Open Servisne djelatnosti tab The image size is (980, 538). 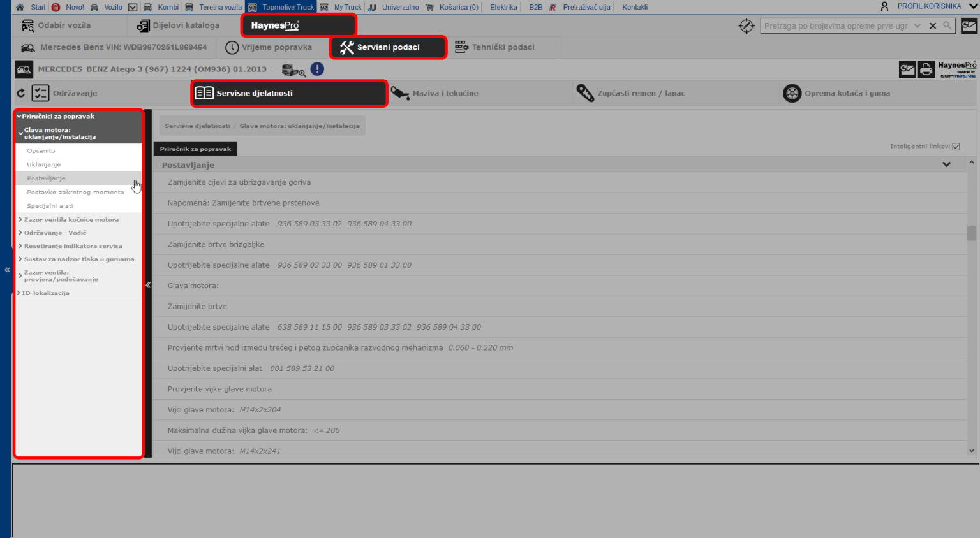[x=289, y=93]
